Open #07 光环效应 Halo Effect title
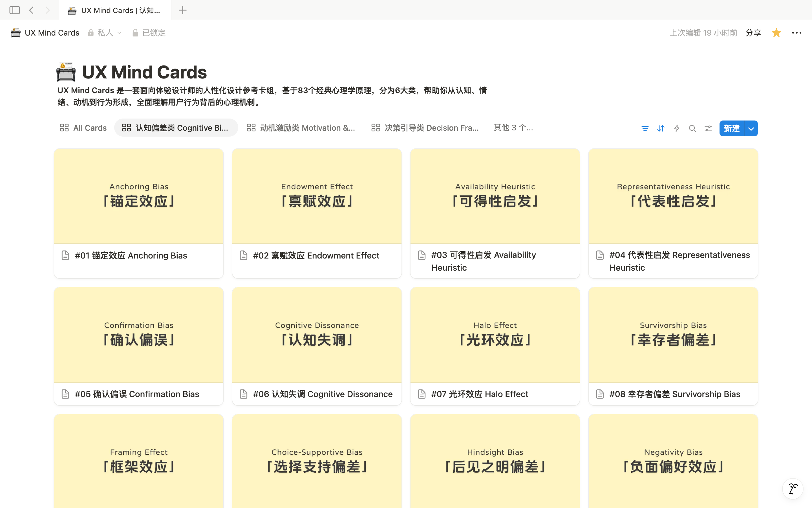Image resolution: width=812 pixels, height=508 pixels. 480,394
